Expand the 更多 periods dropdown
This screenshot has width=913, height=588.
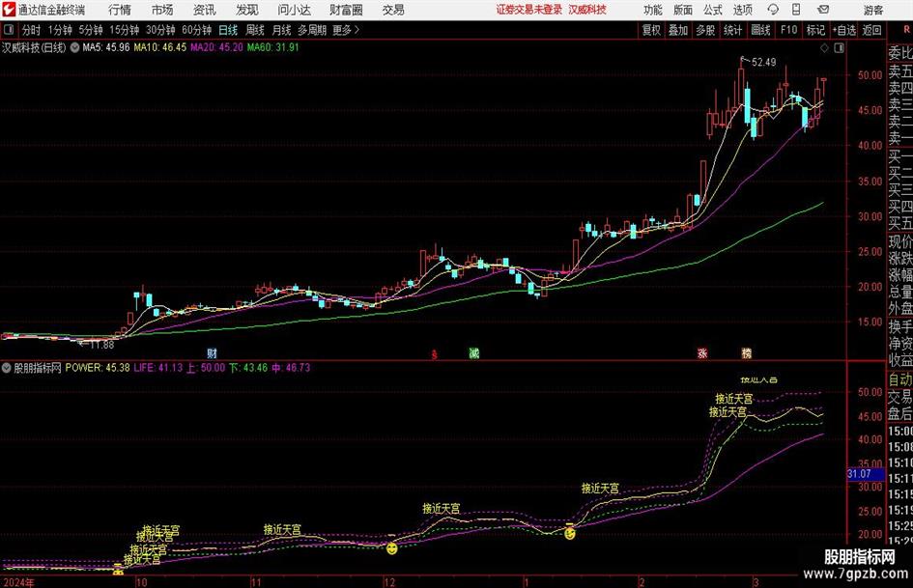pos(346,30)
